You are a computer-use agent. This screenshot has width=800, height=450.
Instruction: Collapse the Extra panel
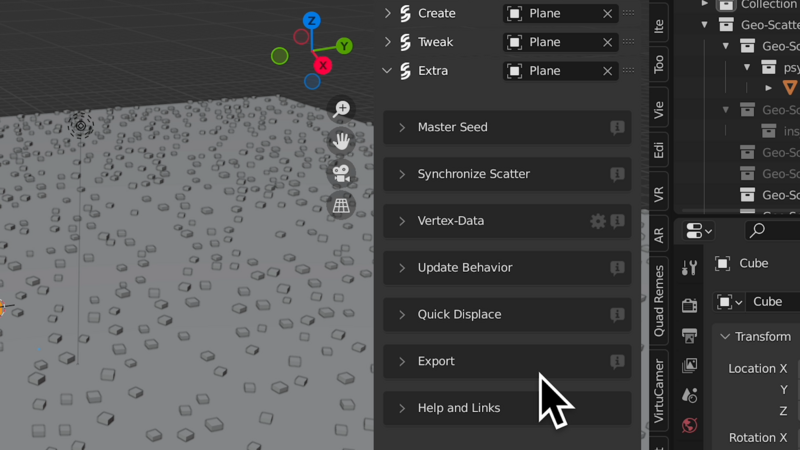coord(387,70)
